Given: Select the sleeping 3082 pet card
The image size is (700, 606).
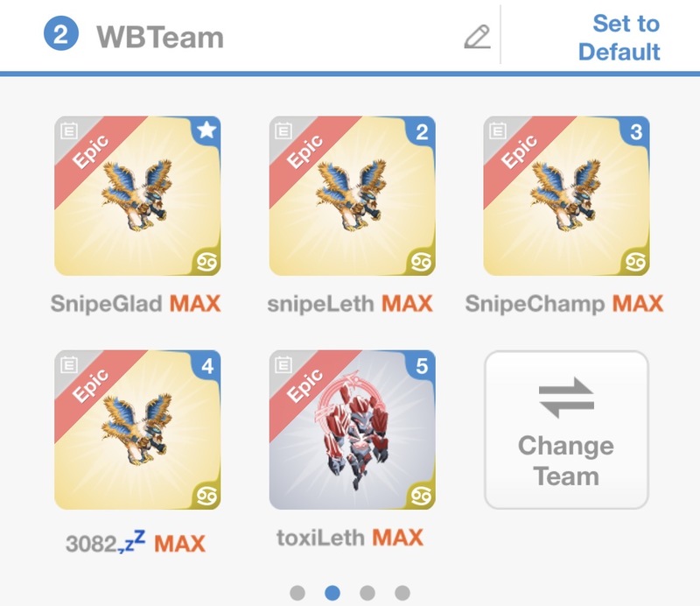Looking at the screenshot, I should pyautogui.click(x=137, y=430).
